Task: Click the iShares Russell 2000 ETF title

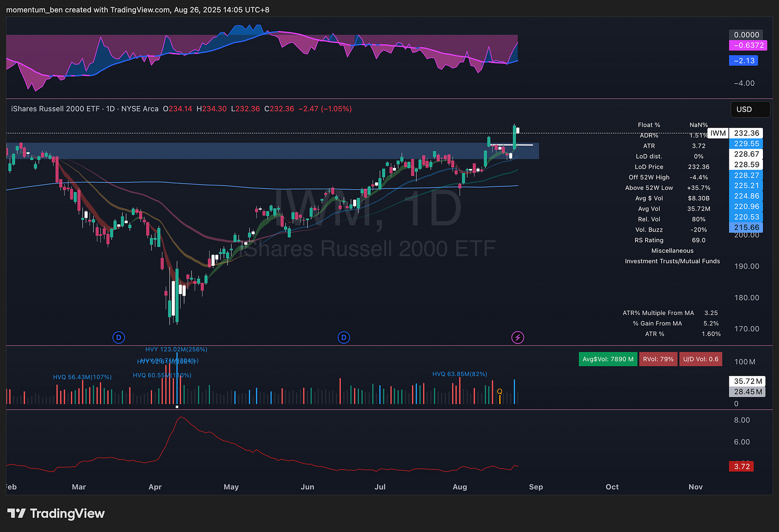Action: [55, 109]
